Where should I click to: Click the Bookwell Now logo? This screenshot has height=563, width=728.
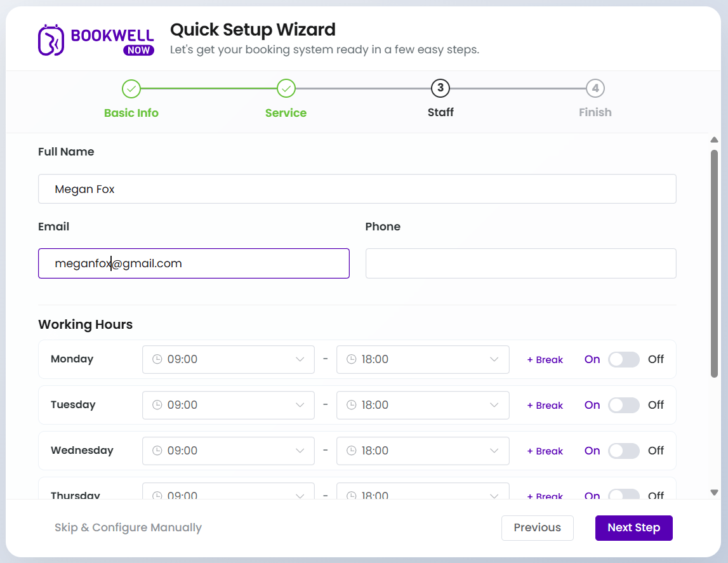[x=96, y=40]
